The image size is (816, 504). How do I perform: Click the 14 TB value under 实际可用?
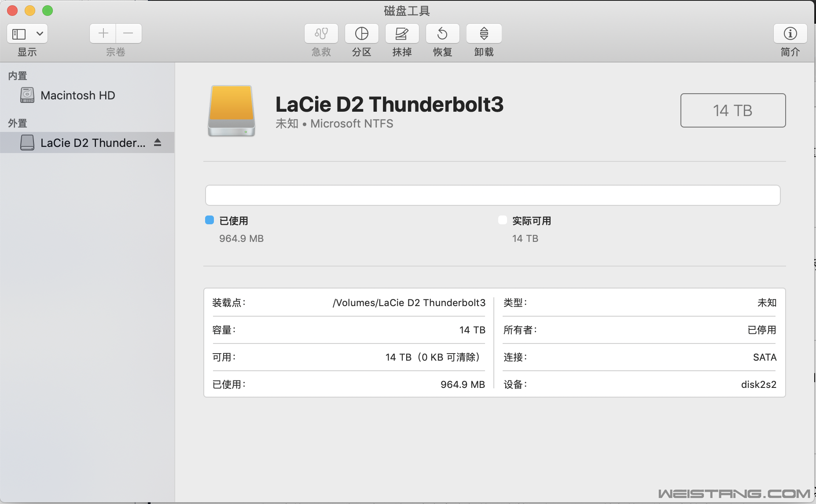coord(525,238)
